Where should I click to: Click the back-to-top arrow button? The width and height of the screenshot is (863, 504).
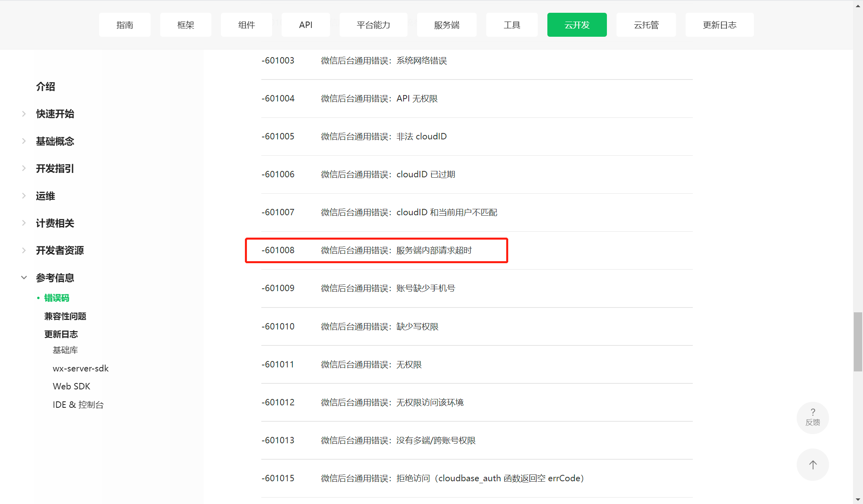coord(812,464)
